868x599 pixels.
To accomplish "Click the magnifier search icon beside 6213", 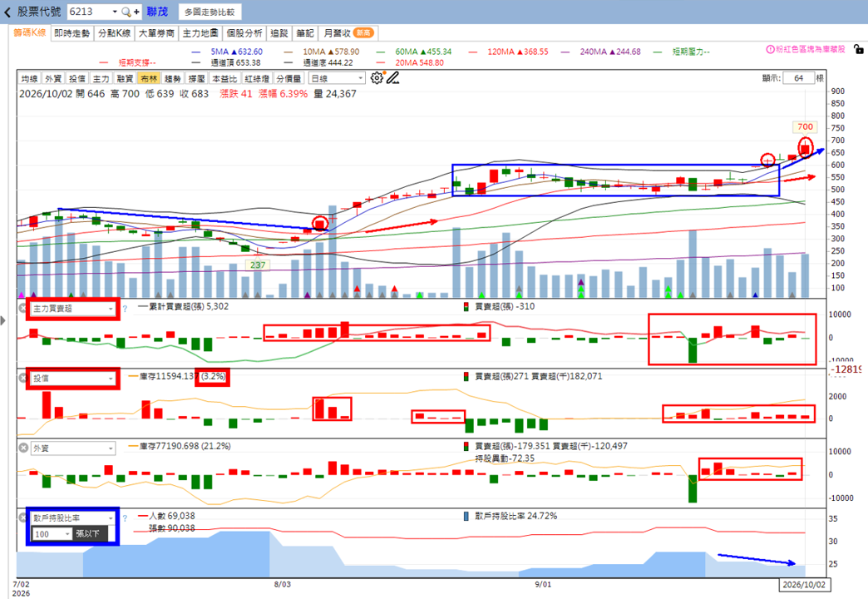I will pos(126,12).
